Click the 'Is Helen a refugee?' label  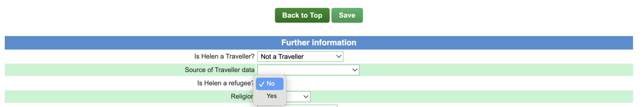coord(225,83)
